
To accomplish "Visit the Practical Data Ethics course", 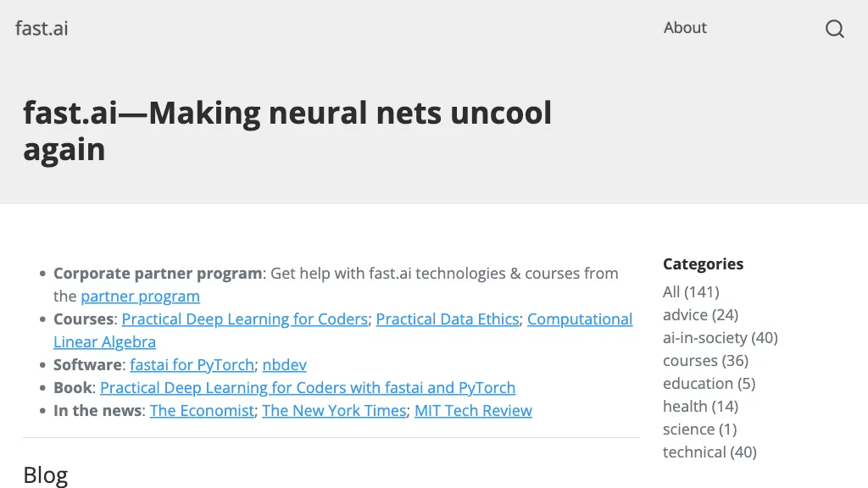I will tap(448, 319).
